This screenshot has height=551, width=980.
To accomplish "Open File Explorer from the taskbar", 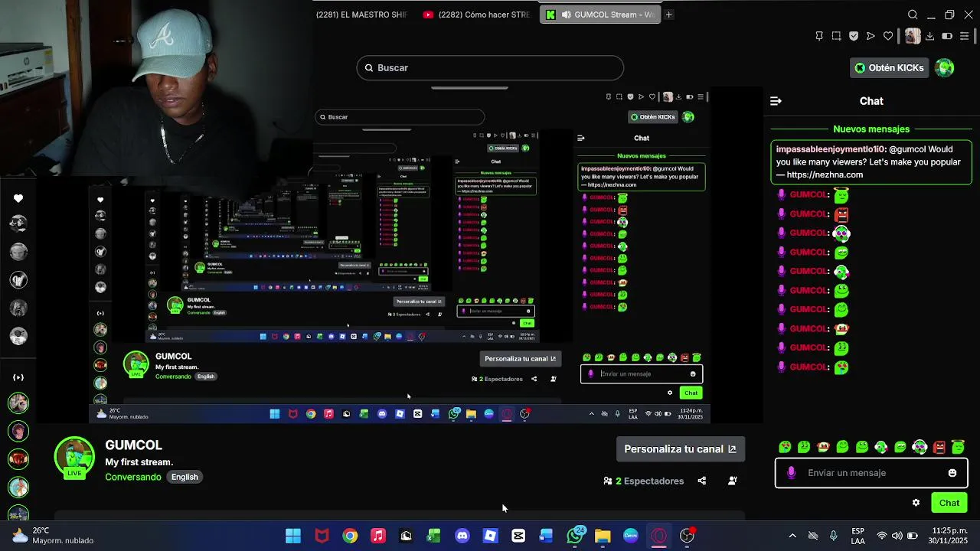I will click(603, 536).
